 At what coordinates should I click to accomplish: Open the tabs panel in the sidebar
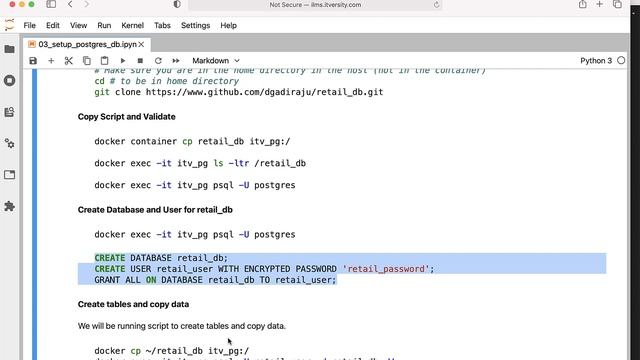[x=9, y=175]
